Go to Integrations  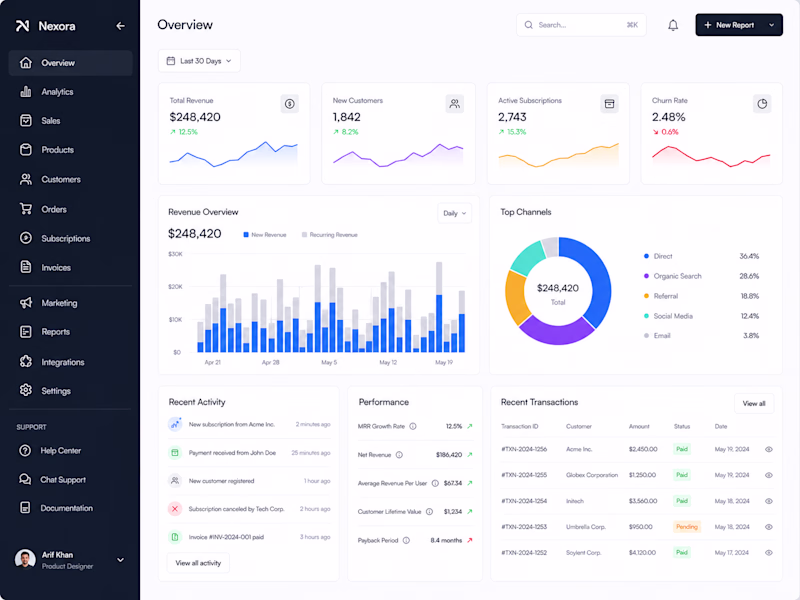tap(70, 362)
